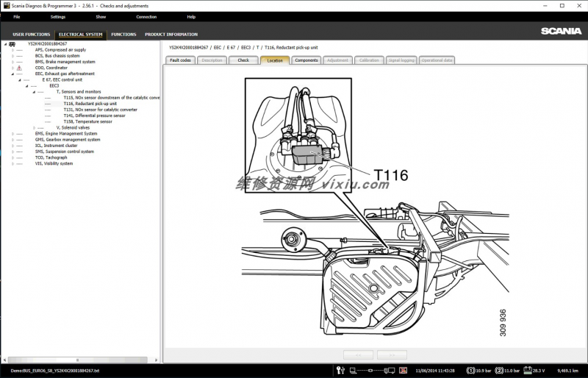Viewport: 588px width, 378px height.
Task: Open the Check tab
Action: [243, 60]
